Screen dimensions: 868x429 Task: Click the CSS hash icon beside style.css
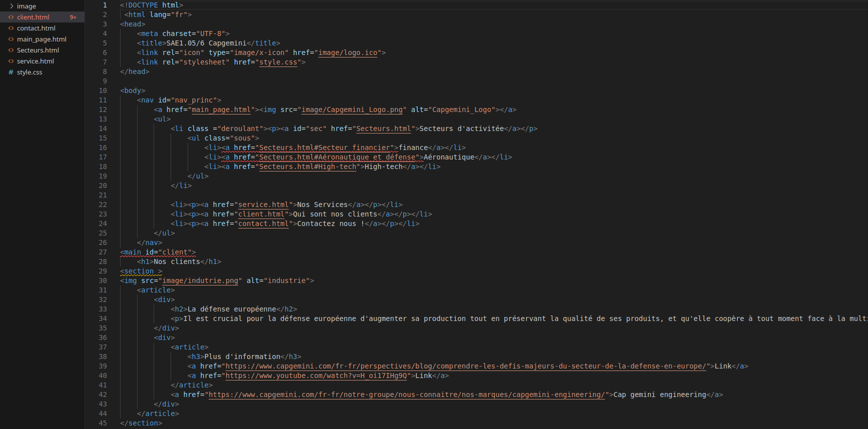tap(11, 72)
